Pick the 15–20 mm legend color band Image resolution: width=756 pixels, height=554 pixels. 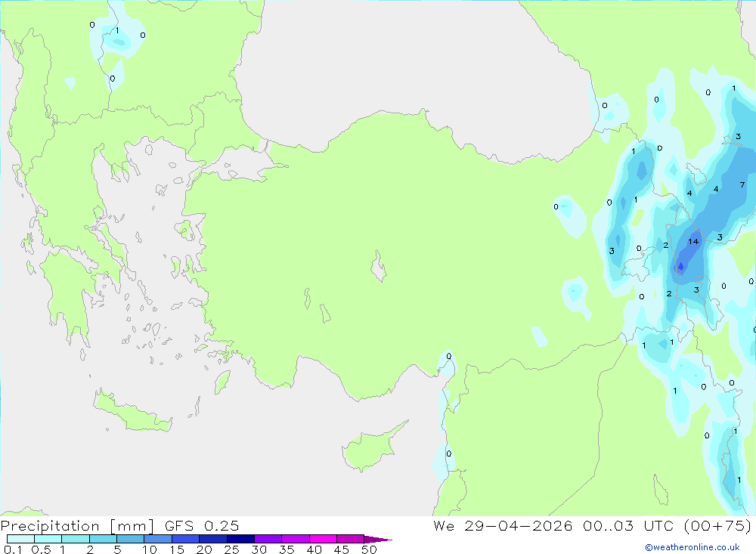coord(186,539)
